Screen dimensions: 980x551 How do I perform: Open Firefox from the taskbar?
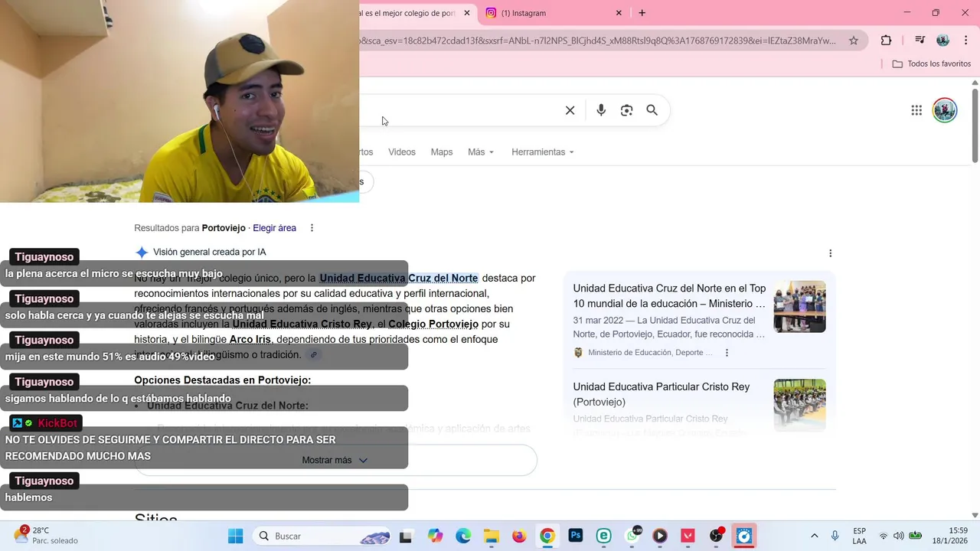tap(519, 536)
